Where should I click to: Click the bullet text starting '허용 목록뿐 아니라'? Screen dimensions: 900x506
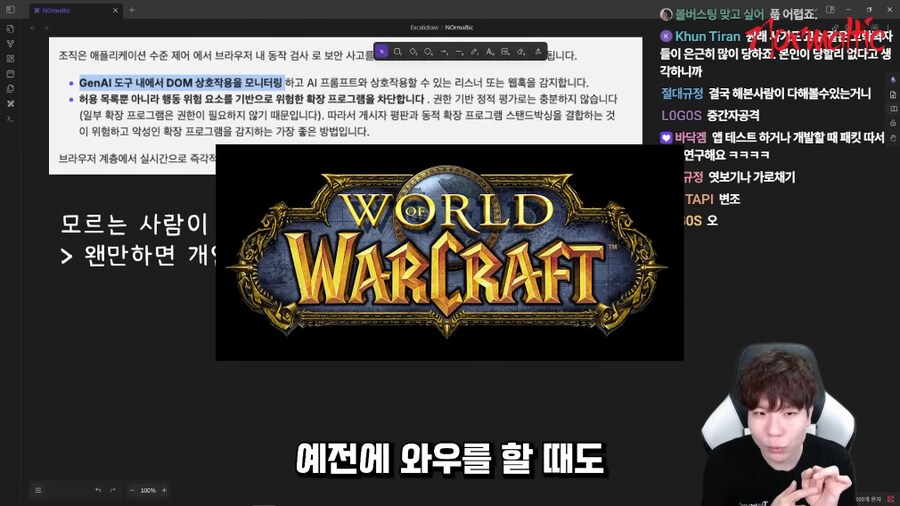point(348,115)
